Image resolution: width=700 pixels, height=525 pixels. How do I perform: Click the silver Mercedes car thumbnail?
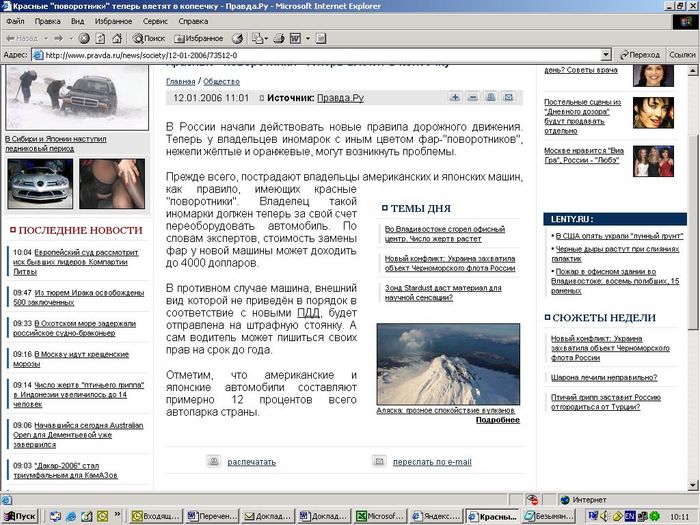pos(40,184)
